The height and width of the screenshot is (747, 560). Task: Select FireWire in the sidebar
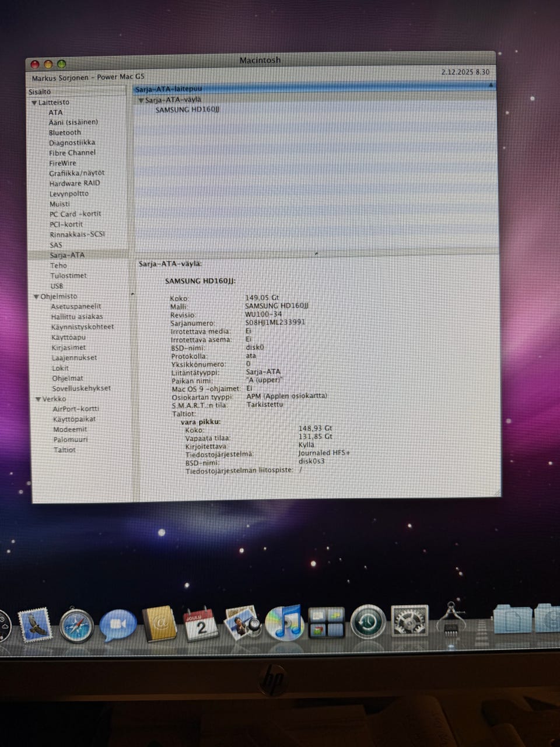pos(62,163)
